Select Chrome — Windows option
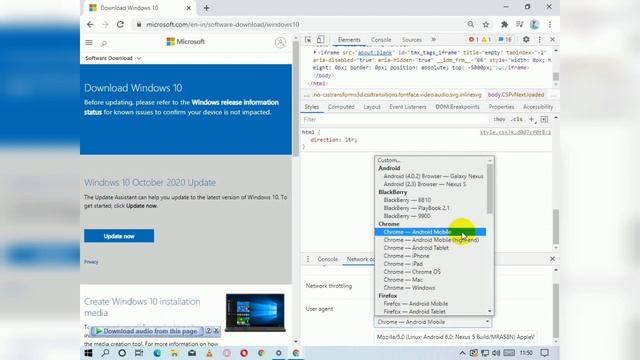 coord(409,288)
